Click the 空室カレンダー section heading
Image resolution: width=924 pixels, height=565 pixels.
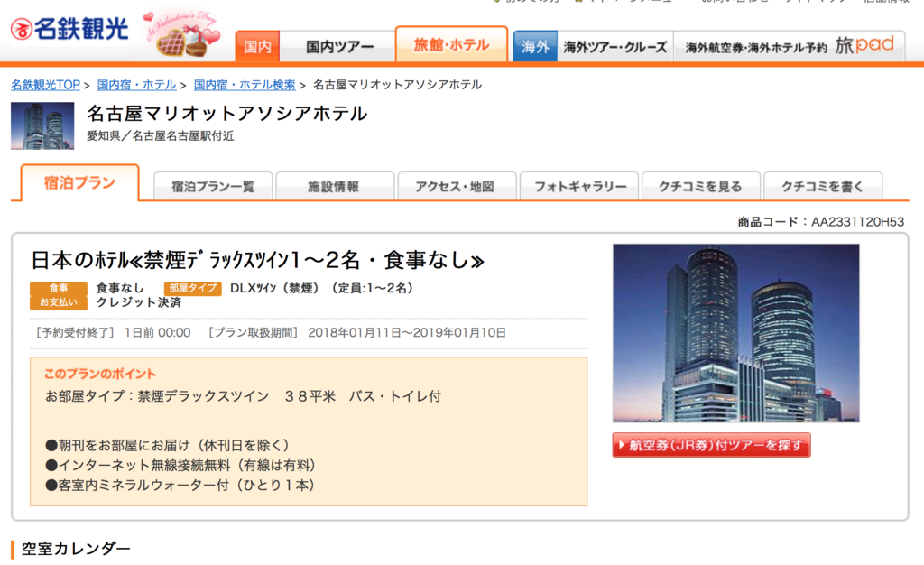76,549
